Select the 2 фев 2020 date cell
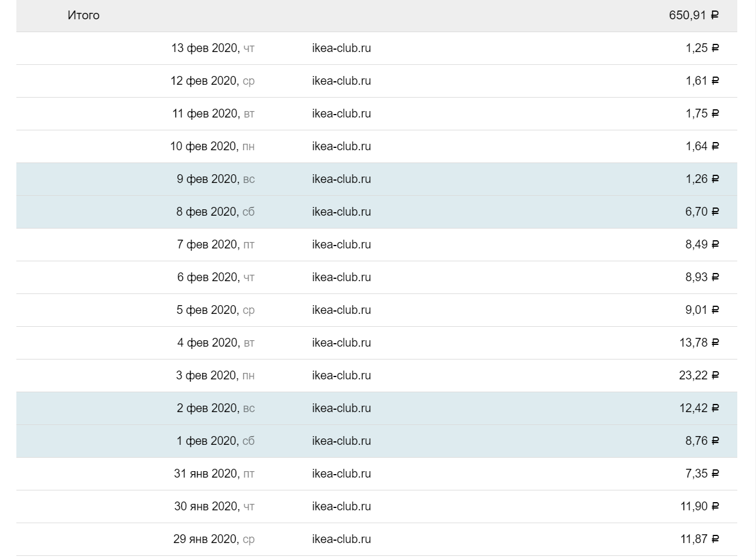Viewport: 756px width, 560px height. pos(215,408)
